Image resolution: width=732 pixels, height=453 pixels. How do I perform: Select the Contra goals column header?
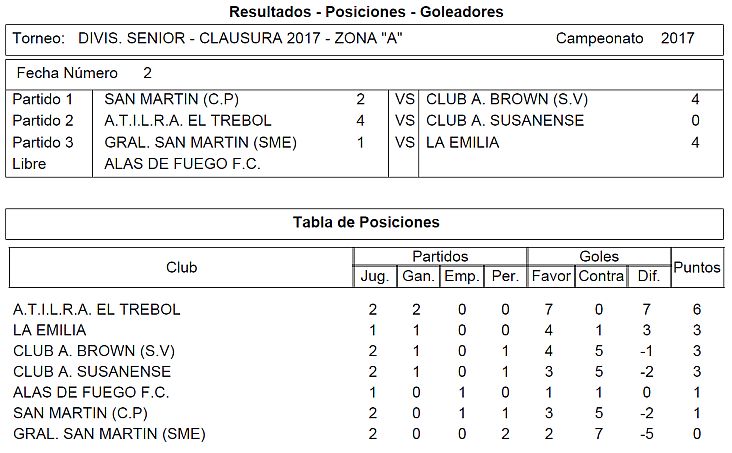601,276
